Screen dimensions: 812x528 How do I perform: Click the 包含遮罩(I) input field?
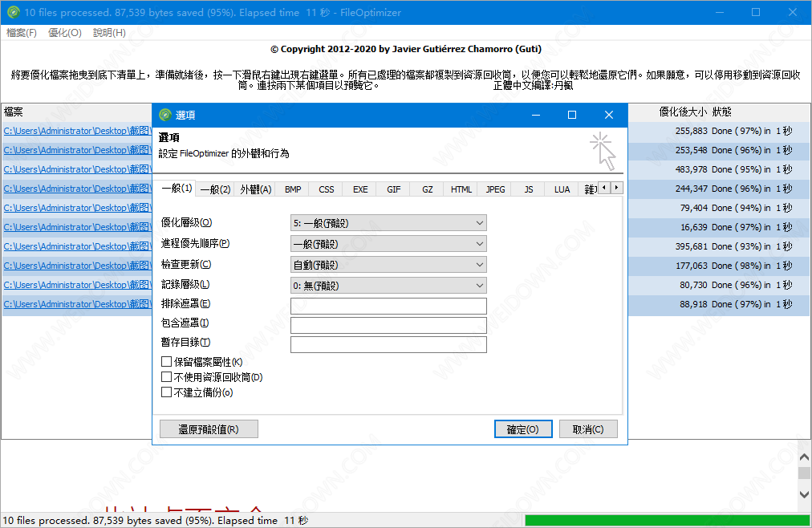(x=388, y=325)
